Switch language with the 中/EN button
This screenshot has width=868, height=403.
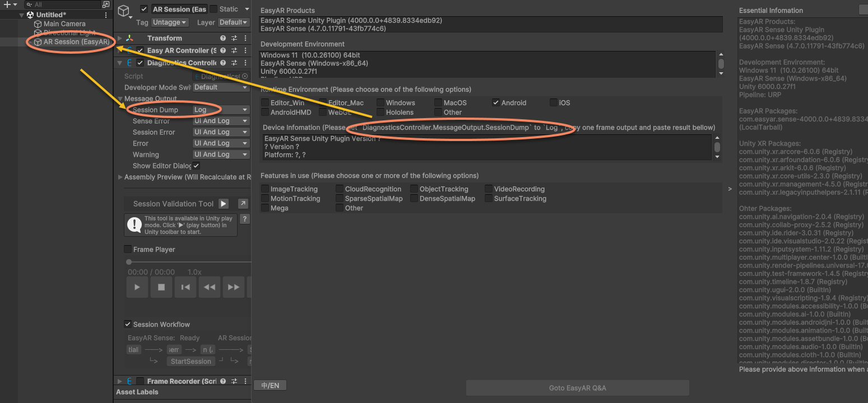(270, 385)
